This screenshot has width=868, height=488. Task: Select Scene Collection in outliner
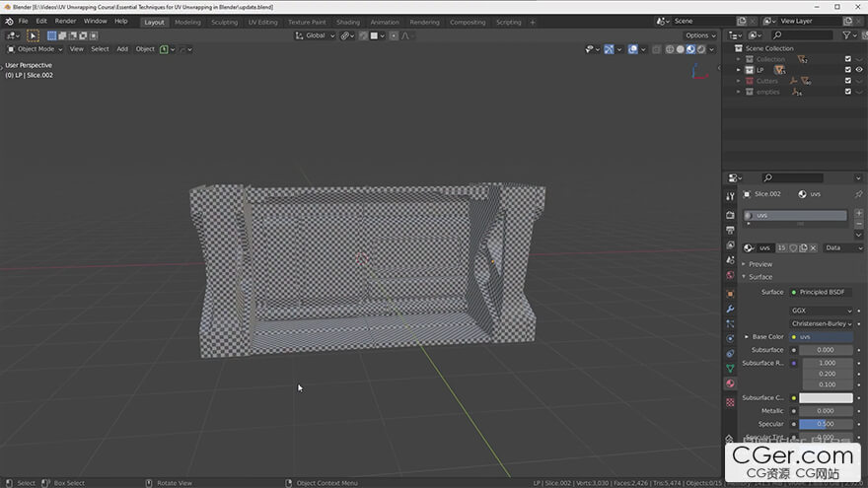pos(769,48)
